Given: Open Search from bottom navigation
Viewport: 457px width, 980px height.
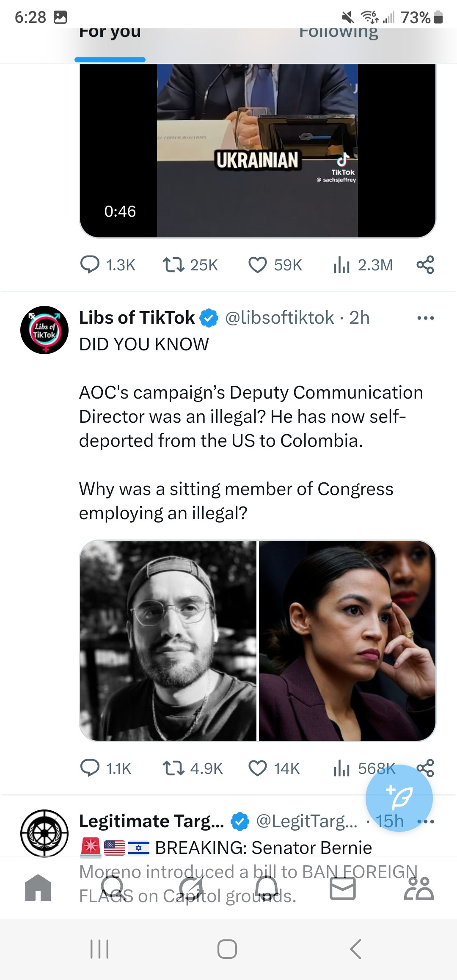Looking at the screenshot, I should point(113,888).
